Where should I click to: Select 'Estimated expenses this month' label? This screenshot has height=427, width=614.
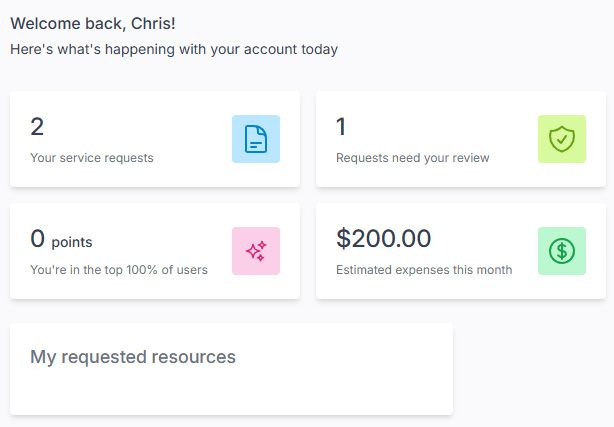pyautogui.click(x=424, y=270)
